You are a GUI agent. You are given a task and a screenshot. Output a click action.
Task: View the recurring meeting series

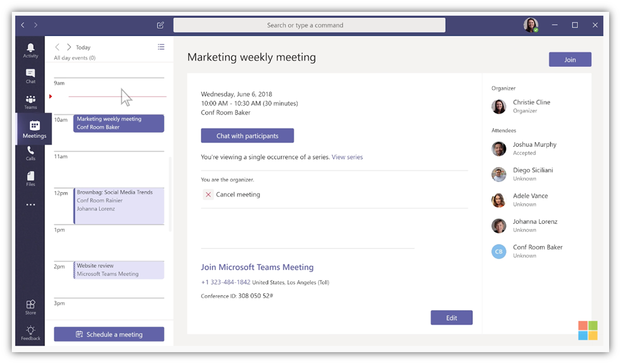[347, 156]
